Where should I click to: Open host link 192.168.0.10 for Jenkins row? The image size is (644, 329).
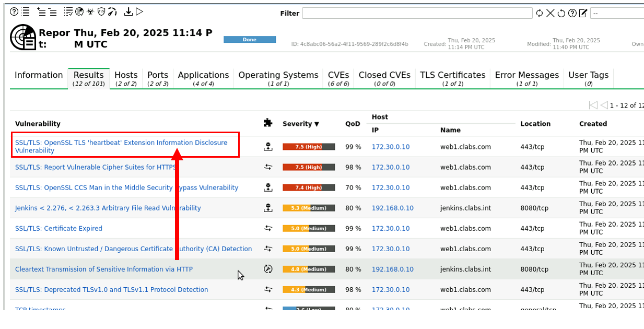tap(392, 208)
